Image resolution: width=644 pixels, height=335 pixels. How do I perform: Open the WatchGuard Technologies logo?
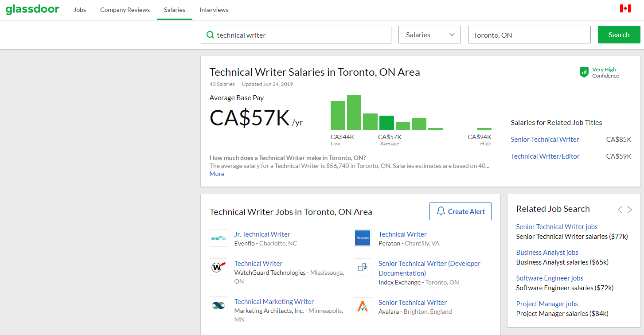coord(219,268)
